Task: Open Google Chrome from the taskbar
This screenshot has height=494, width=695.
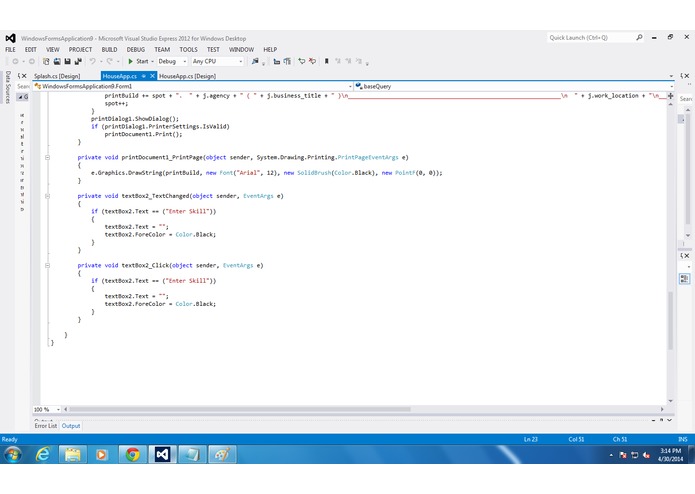Action: [132, 455]
